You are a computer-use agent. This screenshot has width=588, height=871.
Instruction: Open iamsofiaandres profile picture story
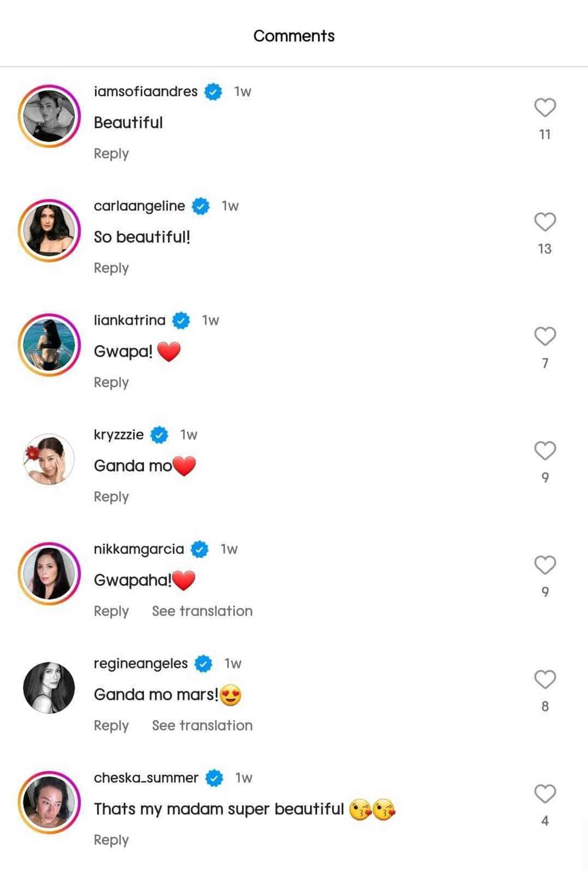(x=49, y=116)
